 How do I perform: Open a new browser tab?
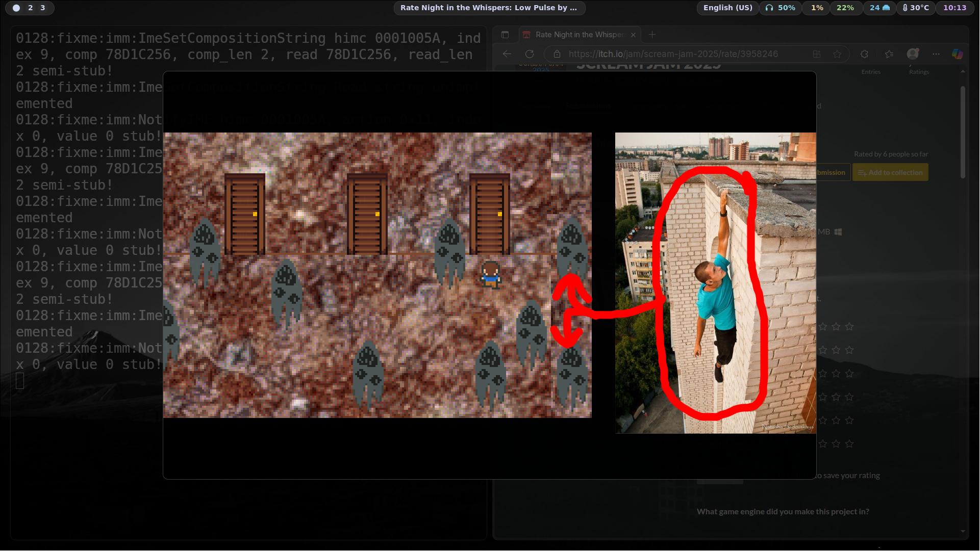[652, 35]
